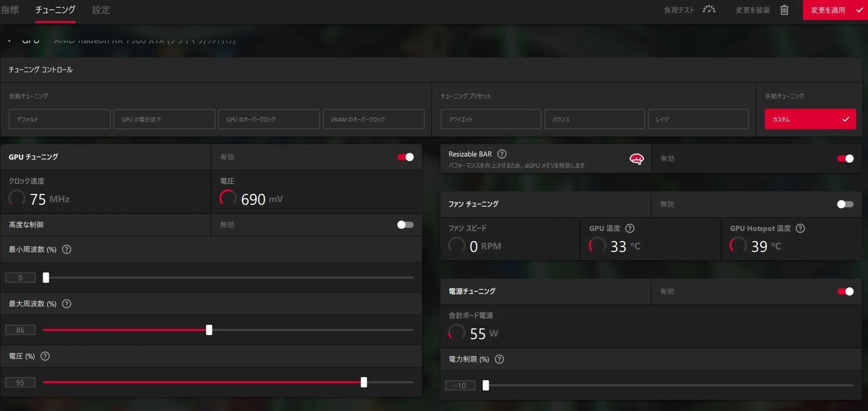
Task: Choose GPU の電圧低下 auto tuning
Action: 164,119
